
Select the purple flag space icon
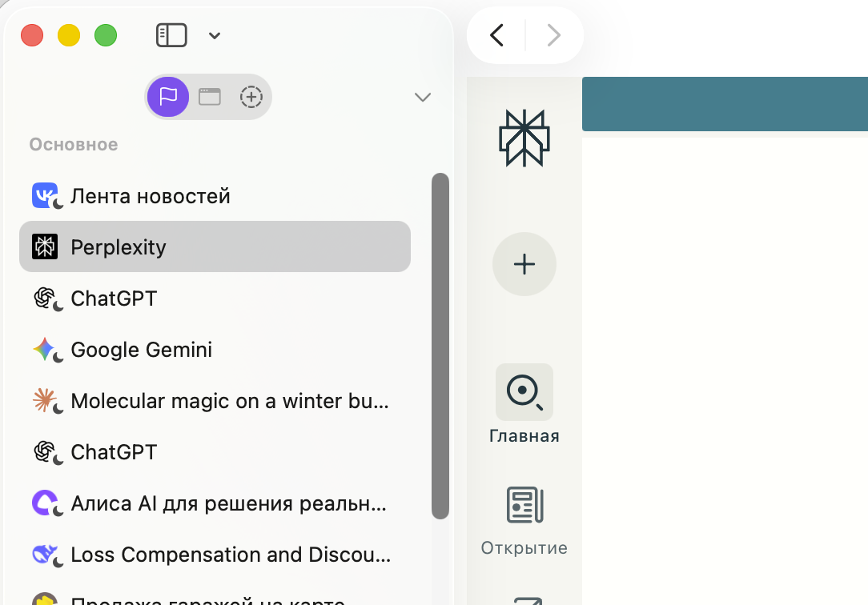coord(168,97)
